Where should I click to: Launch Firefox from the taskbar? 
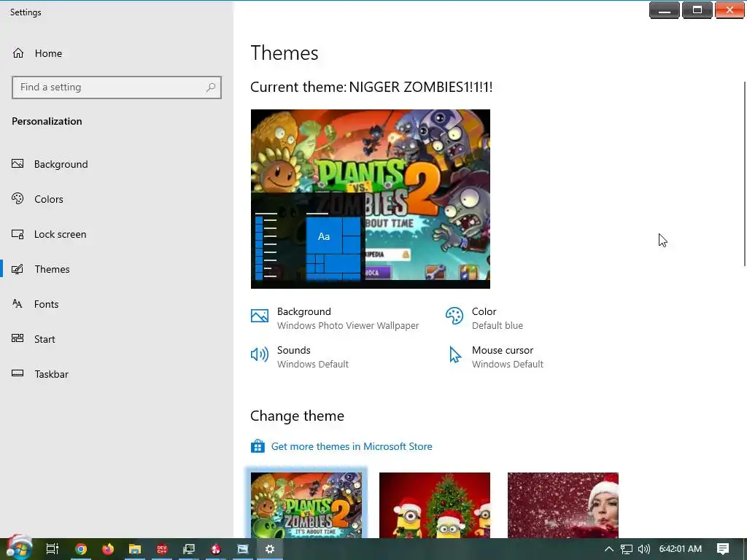[x=108, y=549]
